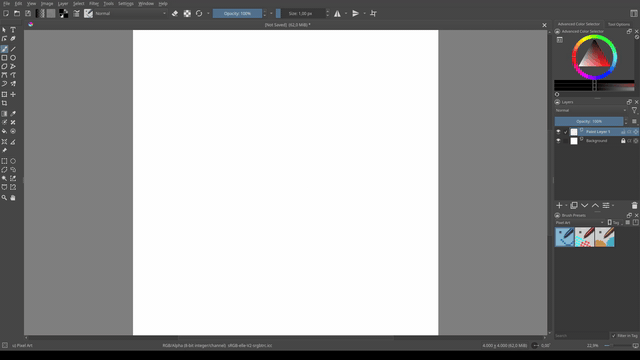The width and height of the screenshot is (640, 360).
Task: Hide Paint Layer 1 eye icon
Action: (558, 132)
